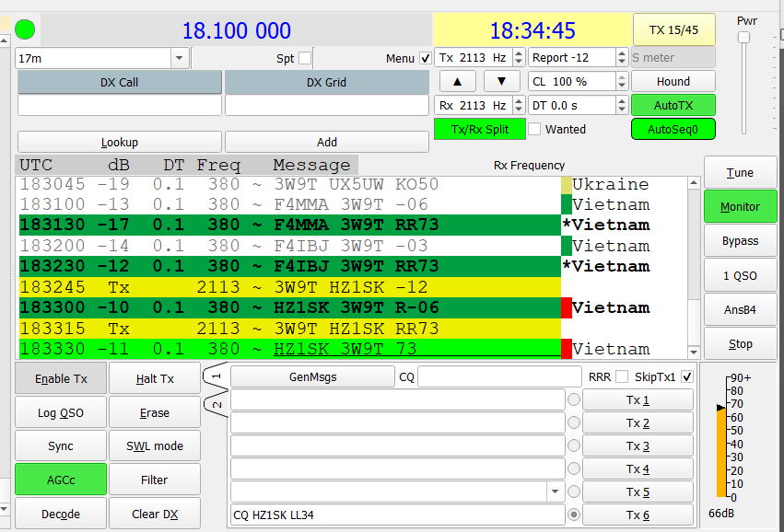This screenshot has height=532, width=784.
Task: Toggle the RRR checkbox
Action: tap(622, 377)
